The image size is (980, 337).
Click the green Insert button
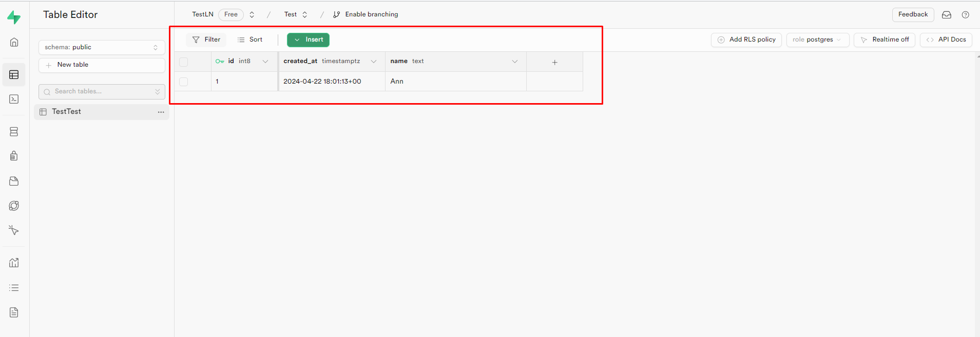point(308,39)
